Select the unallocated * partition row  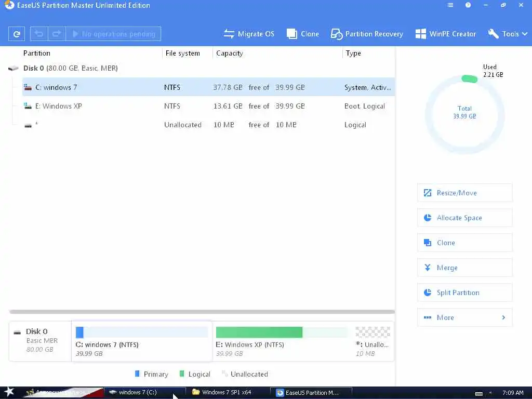coord(208,125)
